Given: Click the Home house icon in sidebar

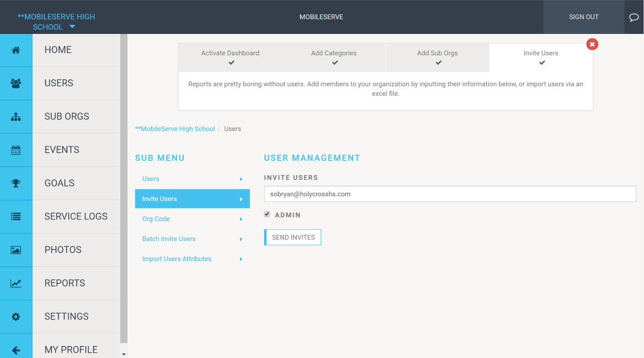Looking at the screenshot, I should 16,50.
